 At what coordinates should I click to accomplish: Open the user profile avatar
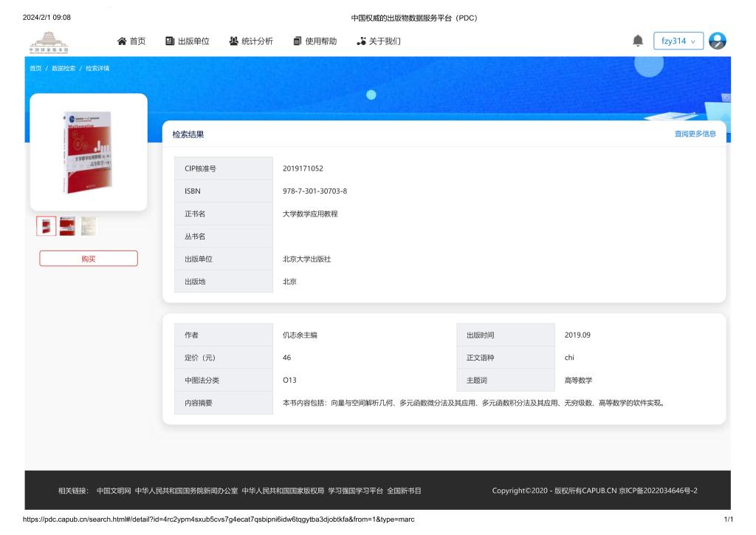pyautogui.click(x=718, y=41)
